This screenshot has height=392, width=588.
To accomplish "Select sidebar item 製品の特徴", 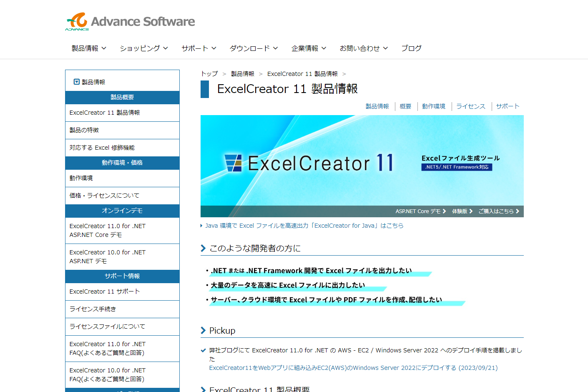I will pyautogui.click(x=122, y=130).
